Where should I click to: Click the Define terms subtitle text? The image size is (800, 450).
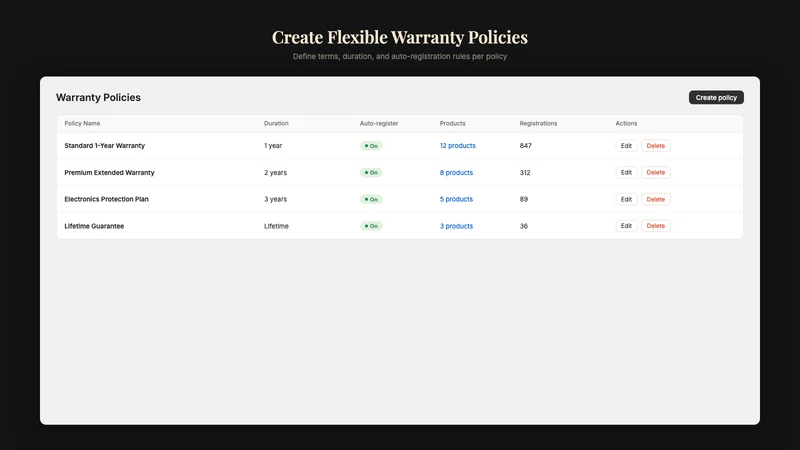[399, 57]
